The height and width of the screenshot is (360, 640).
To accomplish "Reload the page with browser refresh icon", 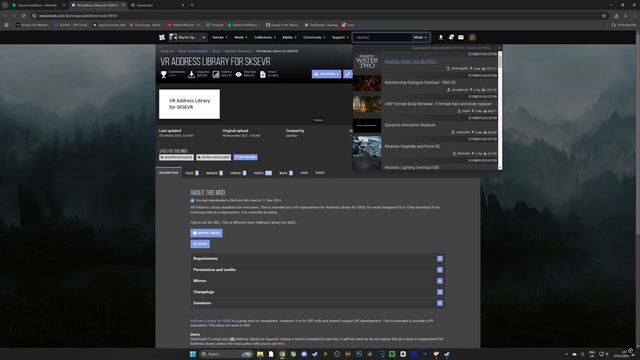I will click(x=24, y=16).
